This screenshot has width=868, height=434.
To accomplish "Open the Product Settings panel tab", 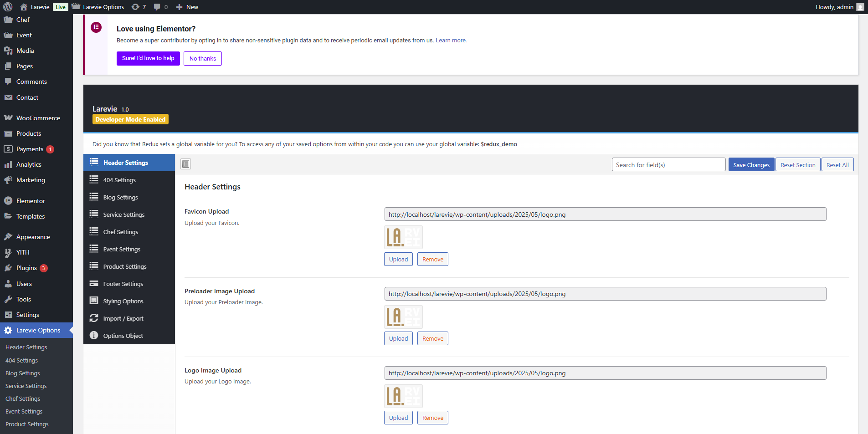I will [x=129, y=266].
